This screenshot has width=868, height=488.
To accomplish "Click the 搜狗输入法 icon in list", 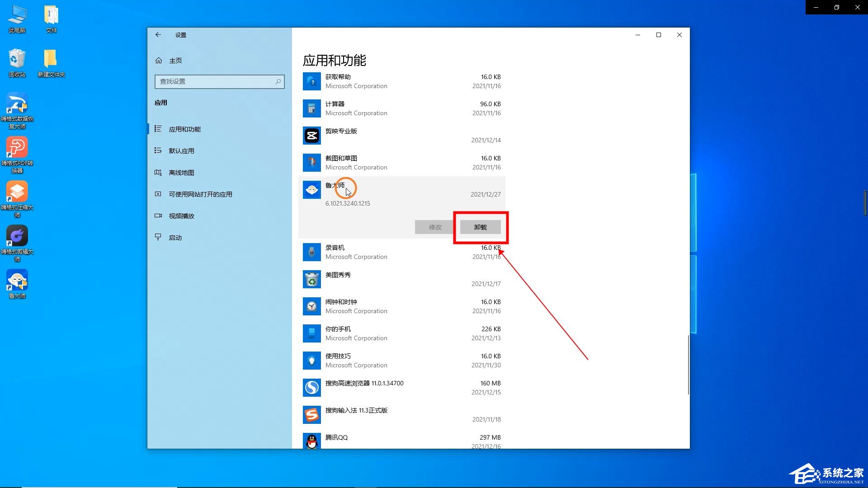I will click(311, 415).
